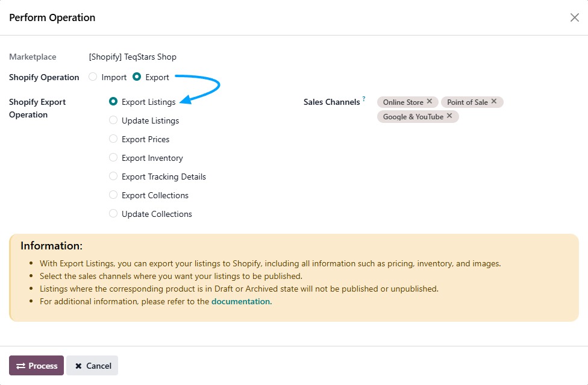
Task: Open the Sales Channels help tooltip
Action: click(364, 99)
